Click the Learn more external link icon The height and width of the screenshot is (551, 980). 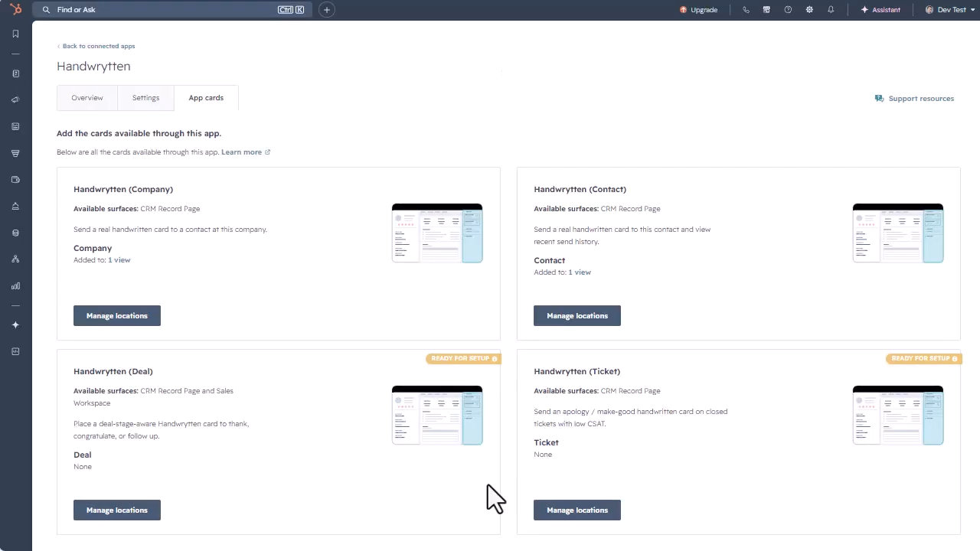pyautogui.click(x=267, y=152)
